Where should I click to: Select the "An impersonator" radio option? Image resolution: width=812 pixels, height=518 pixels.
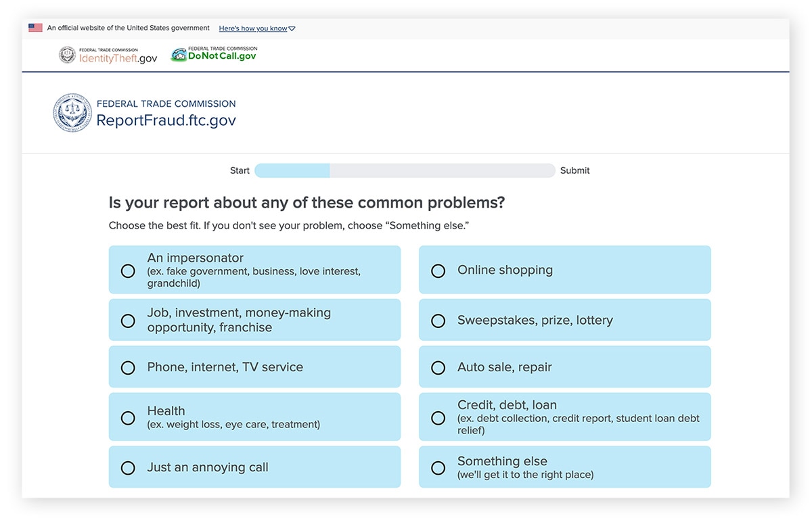point(128,270)
